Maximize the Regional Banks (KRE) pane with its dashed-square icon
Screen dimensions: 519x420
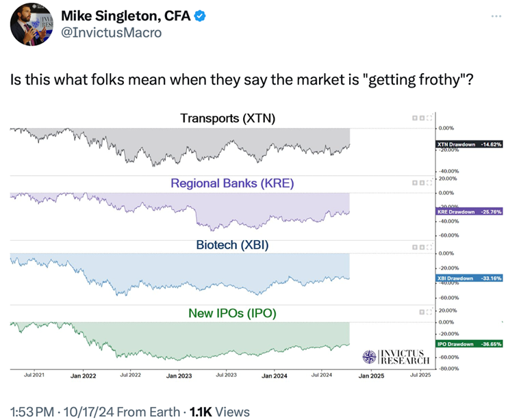[x=431, y=183]
